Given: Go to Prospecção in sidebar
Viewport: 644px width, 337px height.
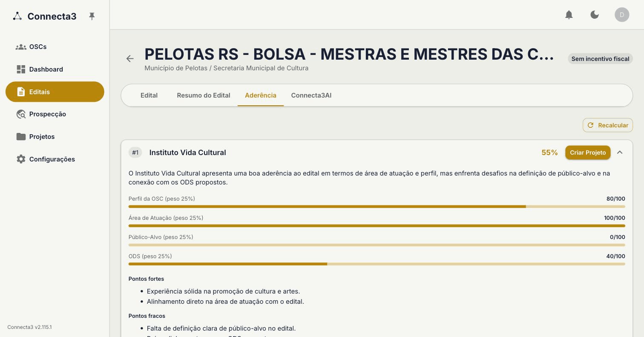Looking at the screenshot, I should [x=55, y=114].
